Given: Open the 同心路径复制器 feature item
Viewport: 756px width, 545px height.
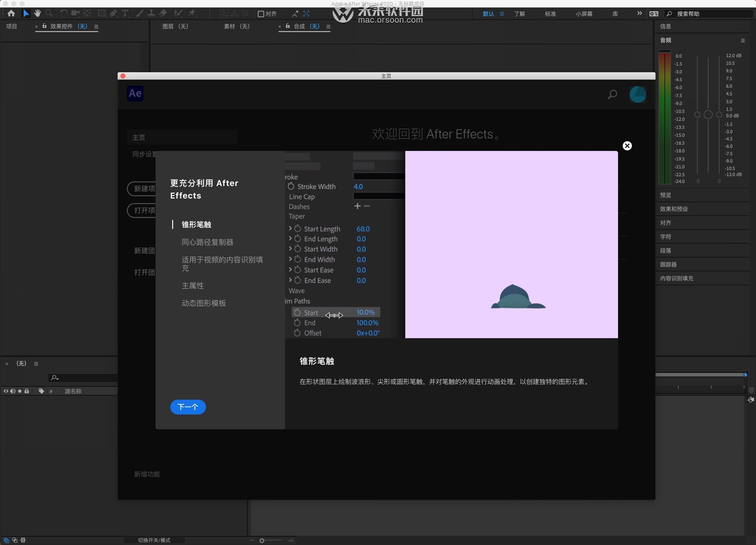Looking at the screenshot, I should tap(207, 242).
